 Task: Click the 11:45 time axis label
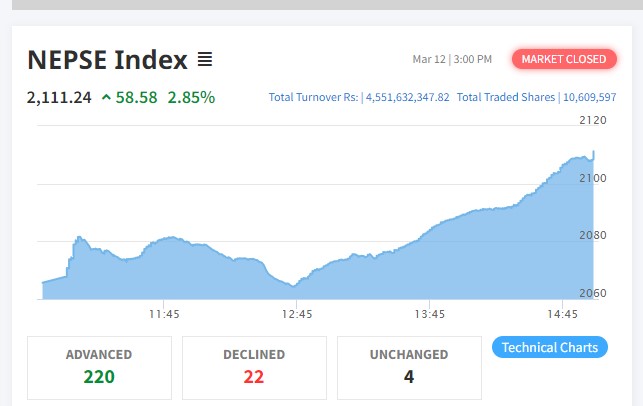point(164,314)
